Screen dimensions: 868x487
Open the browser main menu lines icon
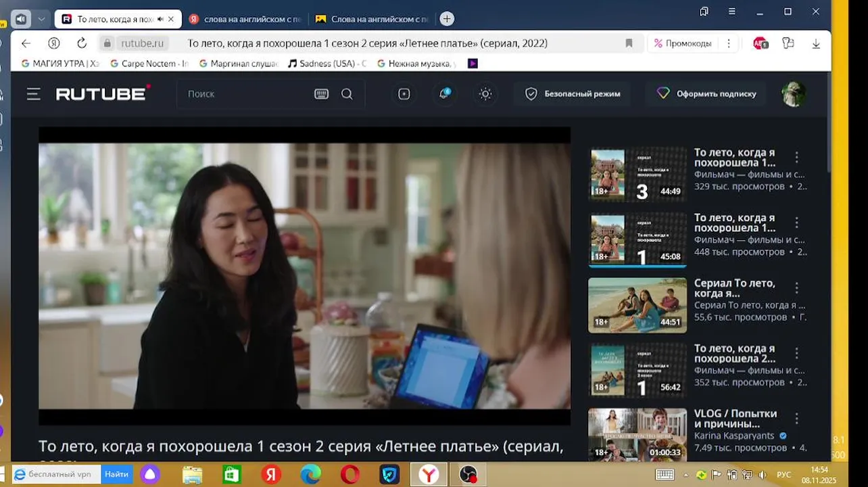[732, 11]
